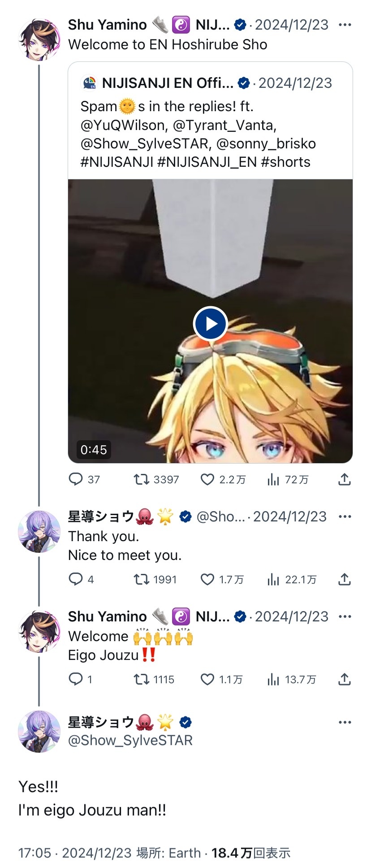Like the tweet with 1.7万 likes
The height and width of the screenshot is (868, 371).
coord(222,579)
